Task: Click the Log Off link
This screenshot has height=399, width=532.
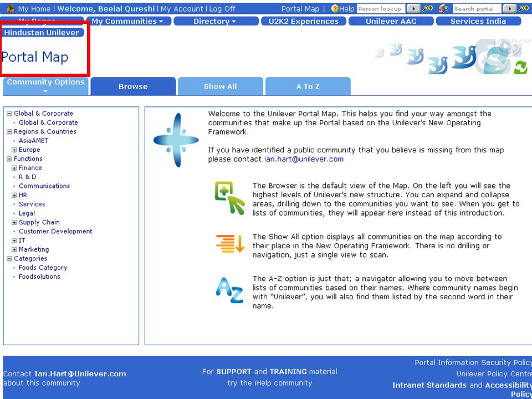Action: coord(222,9)
